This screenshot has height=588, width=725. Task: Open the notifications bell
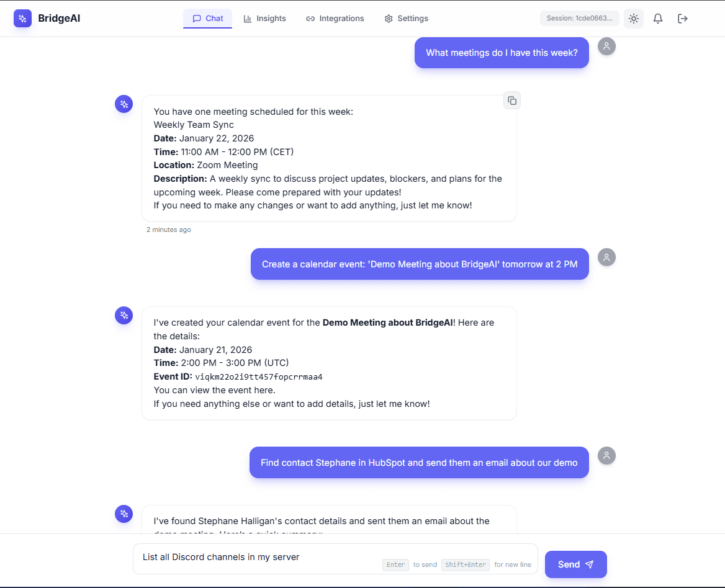(x=658, y=19)
